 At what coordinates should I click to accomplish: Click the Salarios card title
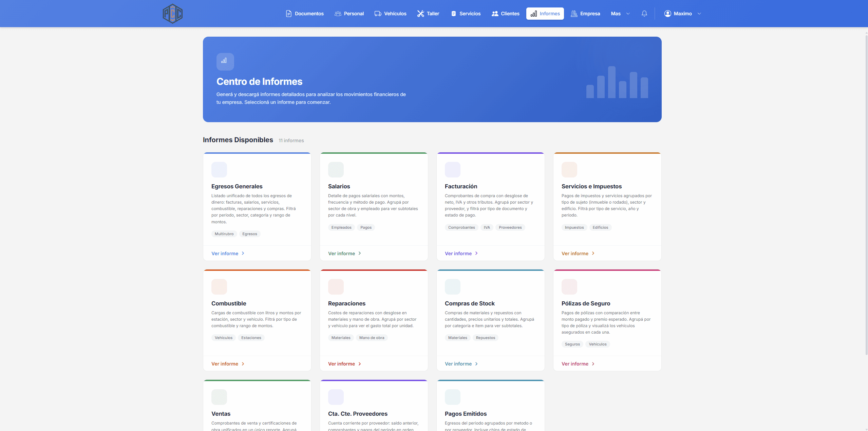click(x=339, y=186)
